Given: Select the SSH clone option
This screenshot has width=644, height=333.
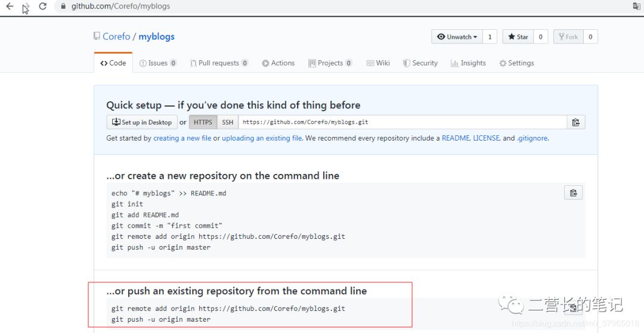Looking at the screenshot, I should click(228, 122).
